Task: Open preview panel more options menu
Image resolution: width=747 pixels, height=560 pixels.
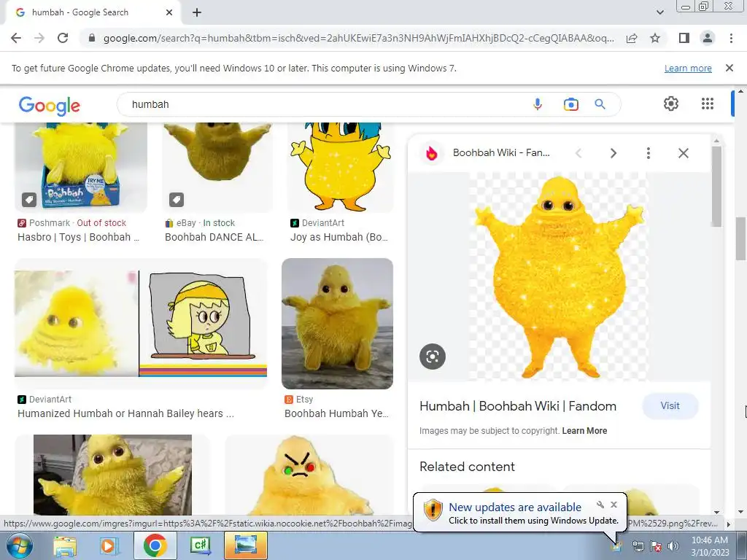Action: click(649, 153)
